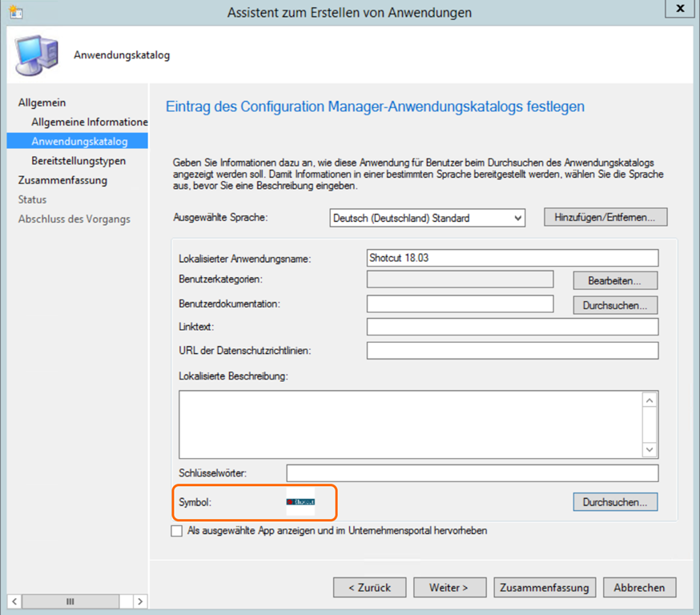The image size is (700, 615).
Task: Click 'Hinzufügen/Entfernen...' button
Action: pyautogui.click(x=605, y=217)
